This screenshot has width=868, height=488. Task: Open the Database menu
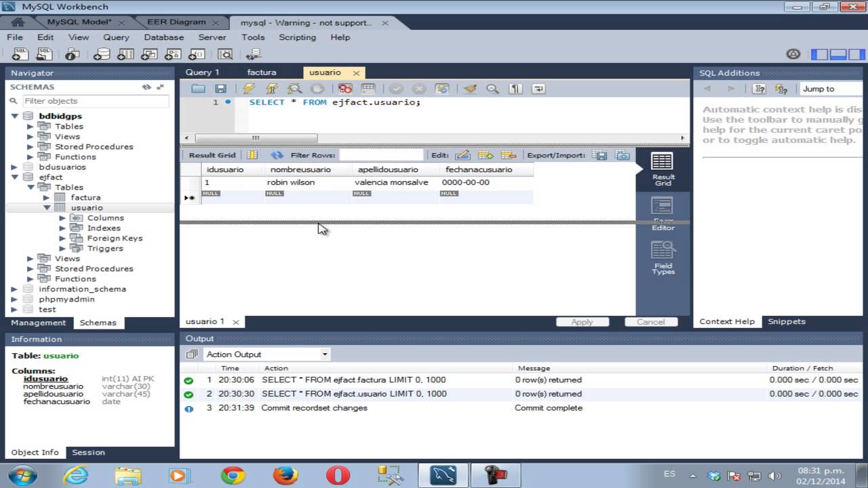click(x=163, y=37)
